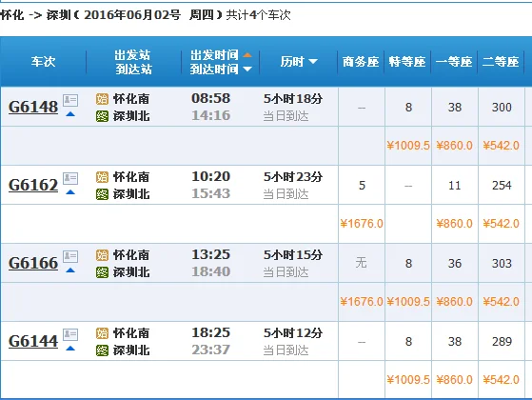The height and width of the screenshot is (400, 532).
Task: Click terminal station icon for G6162 深圳北
Action: tap(102, 194)
